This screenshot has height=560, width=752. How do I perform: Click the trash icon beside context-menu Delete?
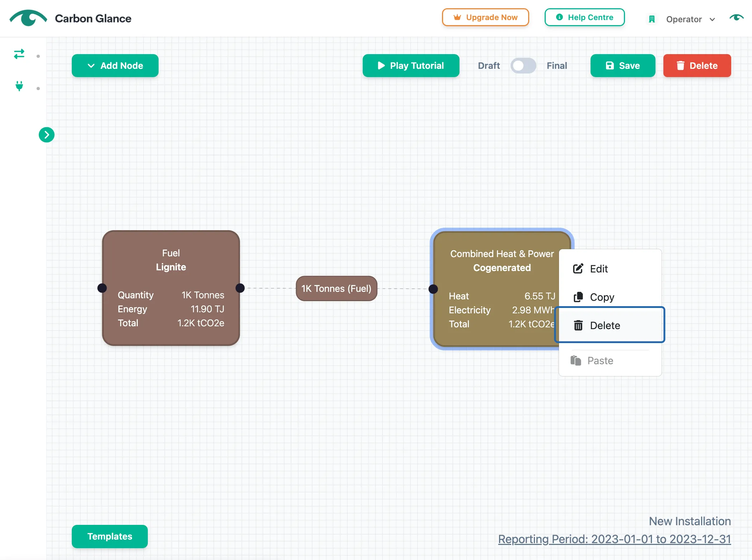tap(578, 325)
